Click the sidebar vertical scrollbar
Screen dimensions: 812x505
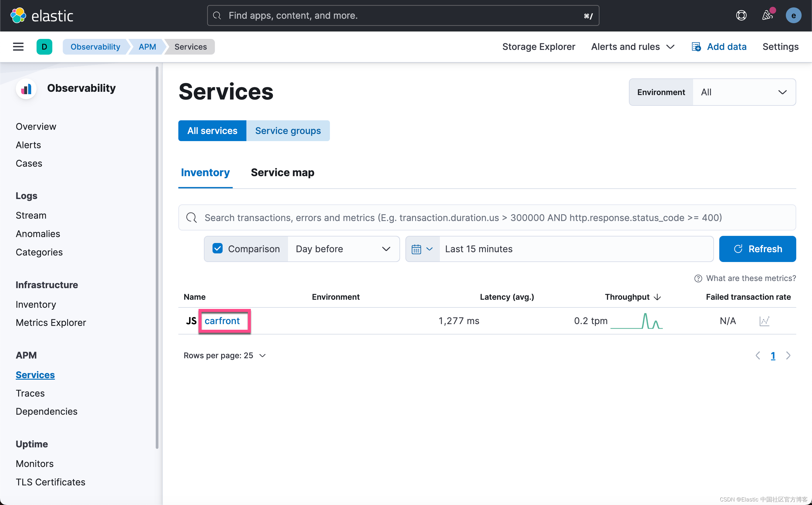[x=157, y=258]
